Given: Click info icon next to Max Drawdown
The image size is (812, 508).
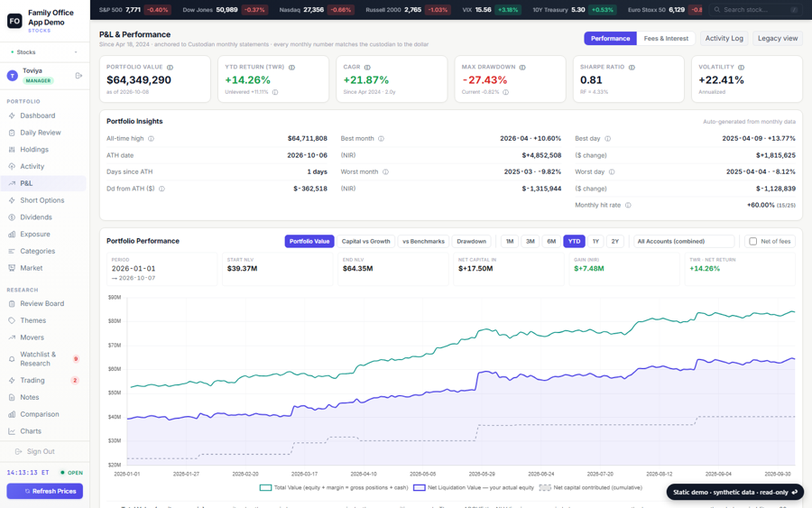Looking at the screenshot, I should (522, 68).
